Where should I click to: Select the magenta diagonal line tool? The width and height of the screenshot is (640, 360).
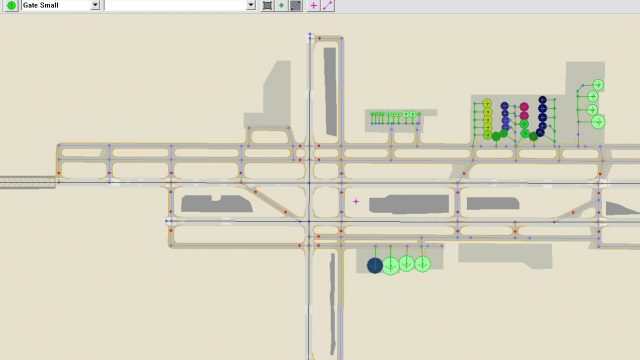pyautogui.click(x=328, y=5)
